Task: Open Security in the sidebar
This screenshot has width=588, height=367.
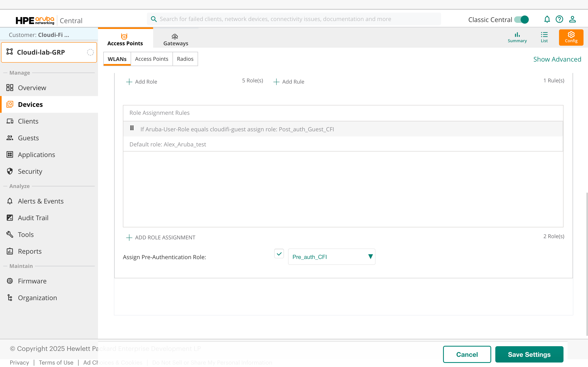Action: pyautogui.click(x=30, y=171)
